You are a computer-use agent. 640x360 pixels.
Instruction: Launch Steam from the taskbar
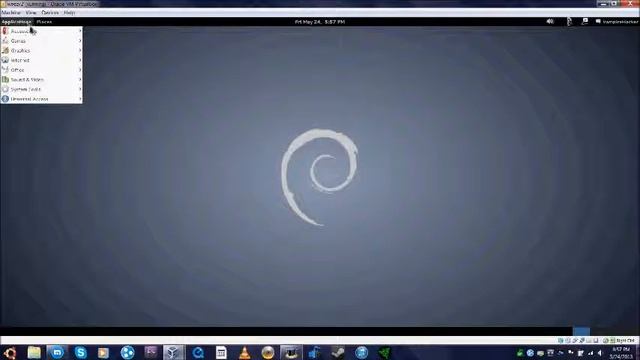[338, 352]
